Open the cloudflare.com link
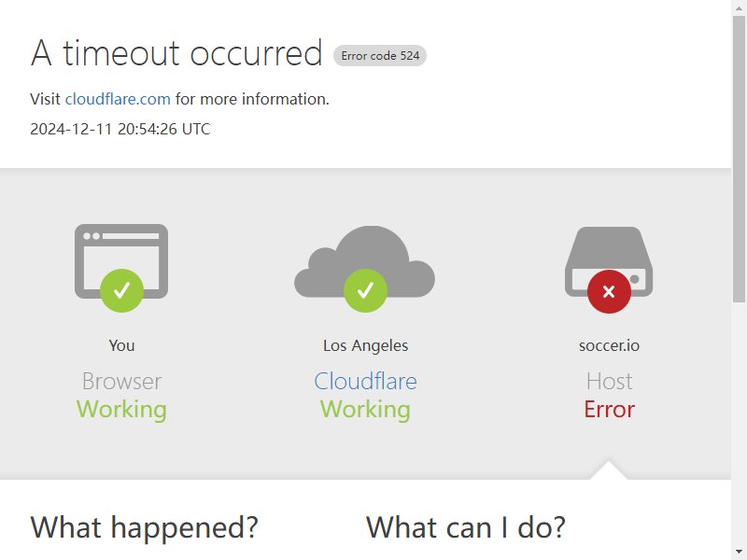747x560 pixels. tap(118, 99)
